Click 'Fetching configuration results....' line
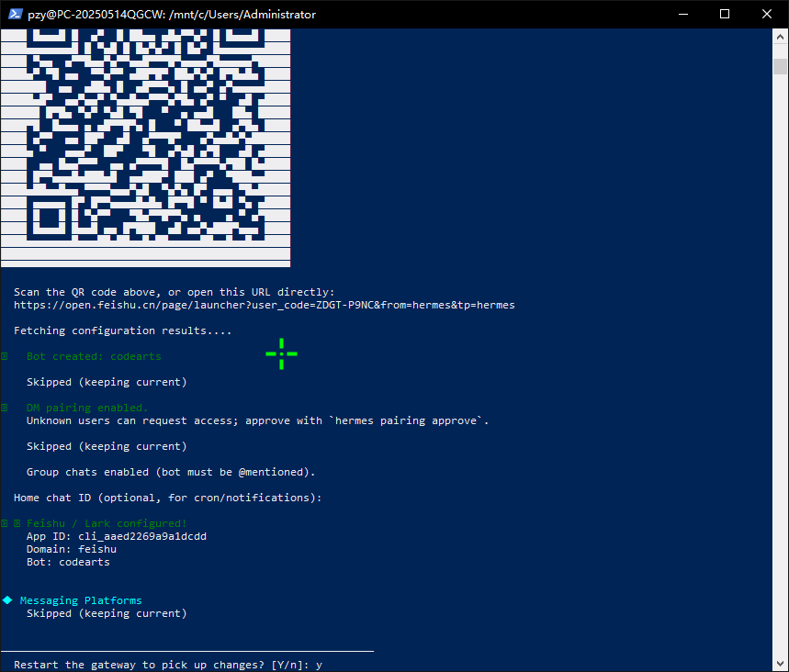 pyautogui.click(x=123, y=331)
